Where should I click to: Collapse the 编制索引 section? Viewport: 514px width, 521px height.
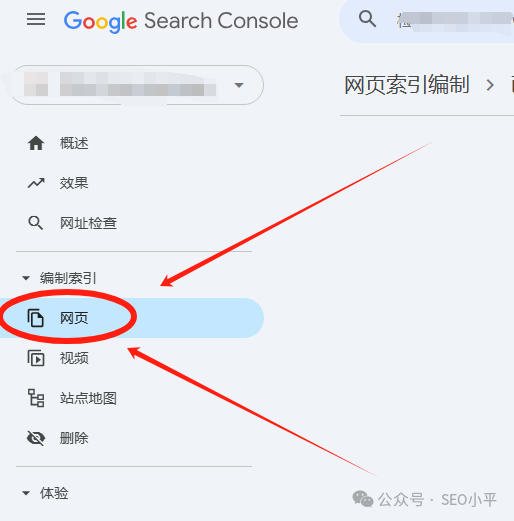point(26,278)
